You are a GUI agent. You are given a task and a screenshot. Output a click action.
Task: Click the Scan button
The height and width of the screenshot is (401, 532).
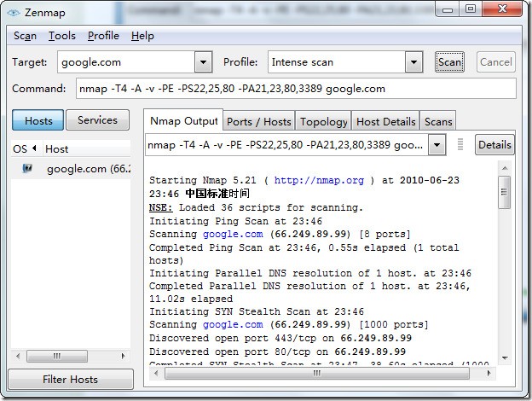coord(449,62)
